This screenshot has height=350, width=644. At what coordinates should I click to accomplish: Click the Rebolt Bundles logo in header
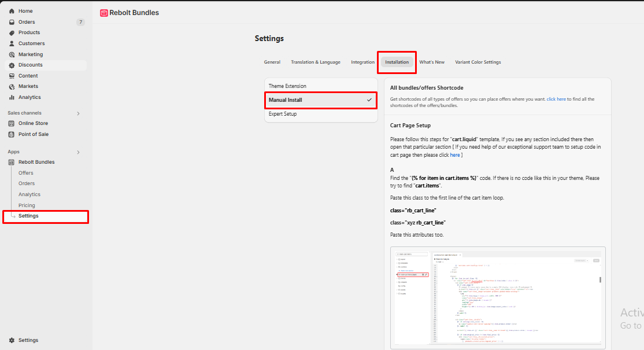click(x=104, y=13)
